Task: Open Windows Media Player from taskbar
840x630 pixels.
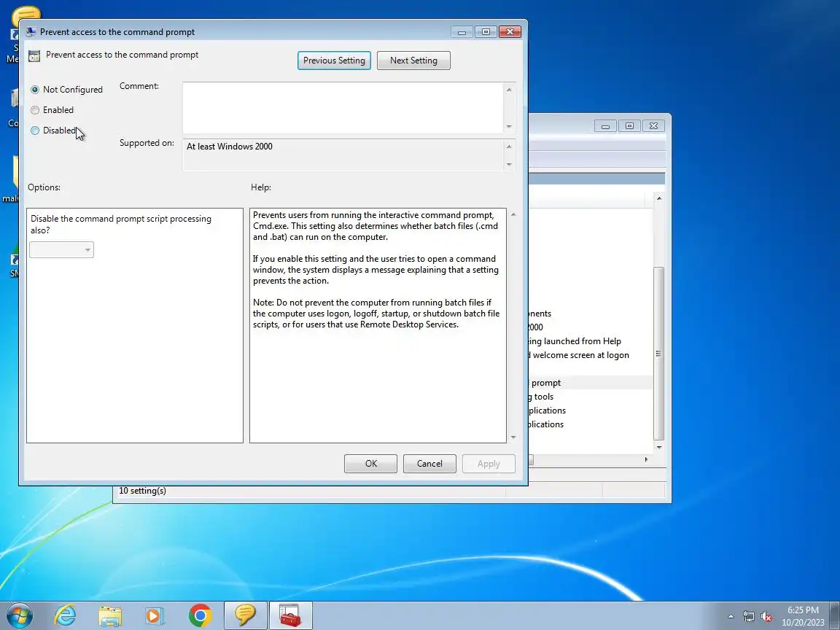Action: click(155, 615)
